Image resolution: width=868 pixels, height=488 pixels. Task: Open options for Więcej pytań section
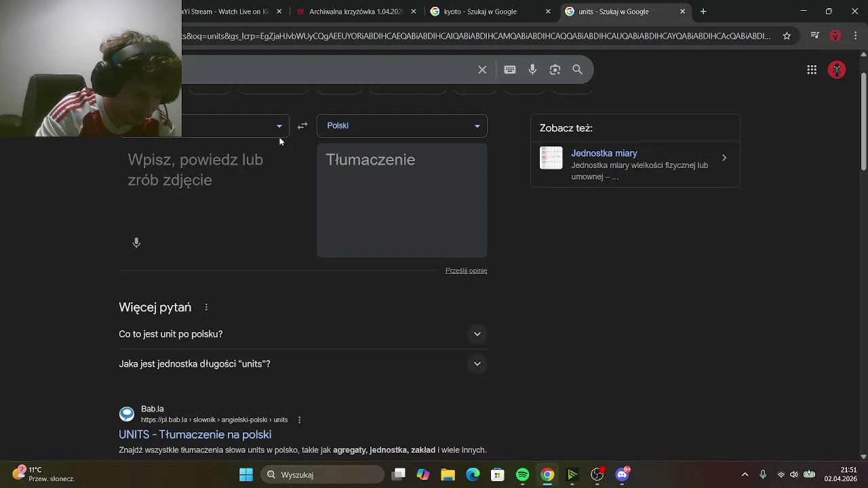pyautogui.click(x=206, y=307)
